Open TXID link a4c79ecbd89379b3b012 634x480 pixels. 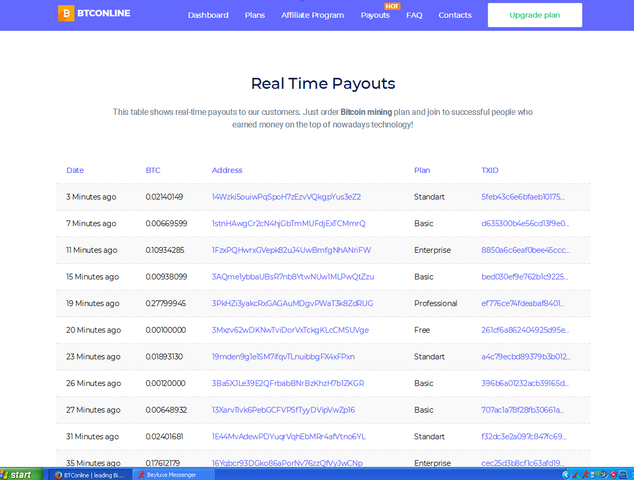(x=526, y=357)
